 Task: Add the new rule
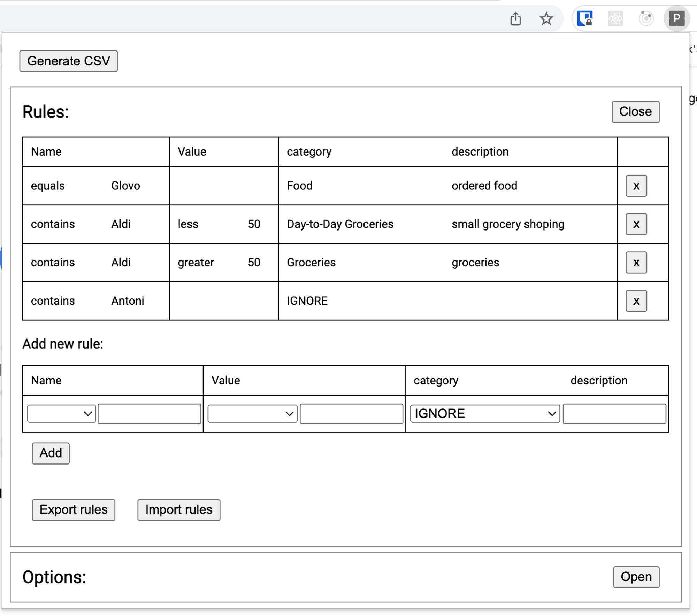click(x=51, y=453)
